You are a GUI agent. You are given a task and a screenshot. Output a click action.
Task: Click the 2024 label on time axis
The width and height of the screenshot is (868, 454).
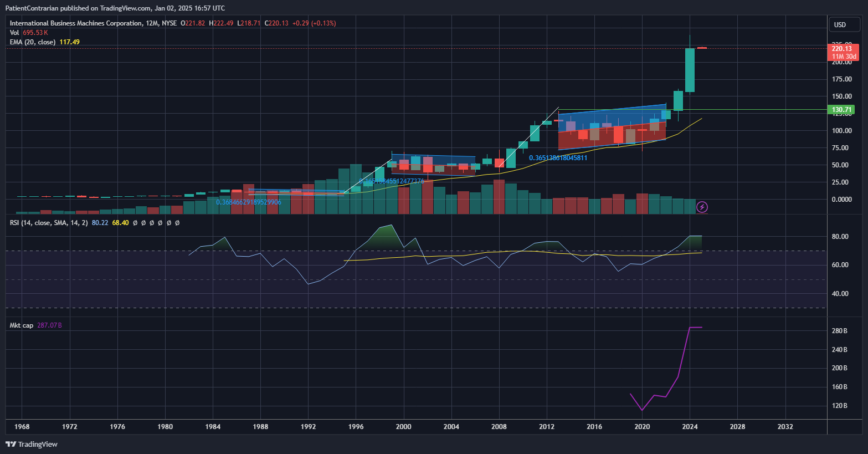(690, 427)
